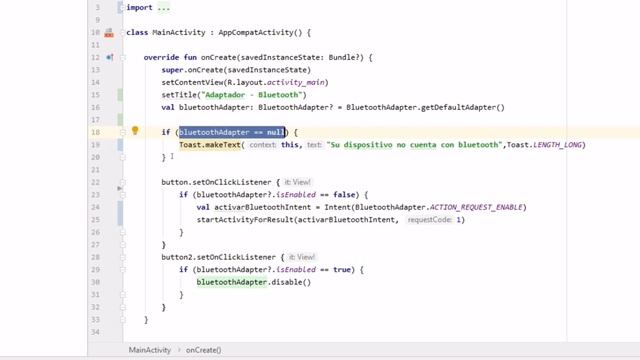Collapse the button.setOnClickListener lambda fold on line 22
The width and height of the screenshot is (640, 360).
tap(123, 182)
